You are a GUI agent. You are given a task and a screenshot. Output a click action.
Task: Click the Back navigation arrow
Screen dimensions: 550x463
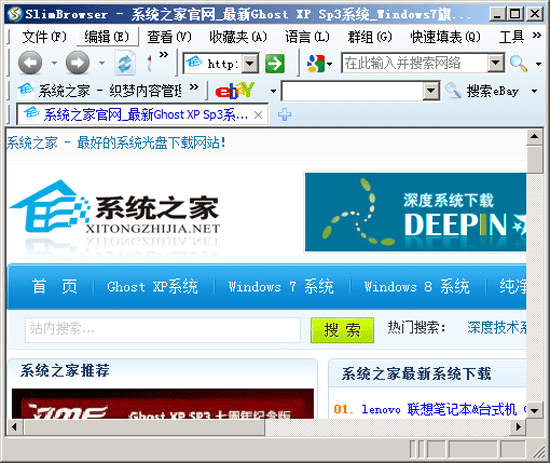30,63
